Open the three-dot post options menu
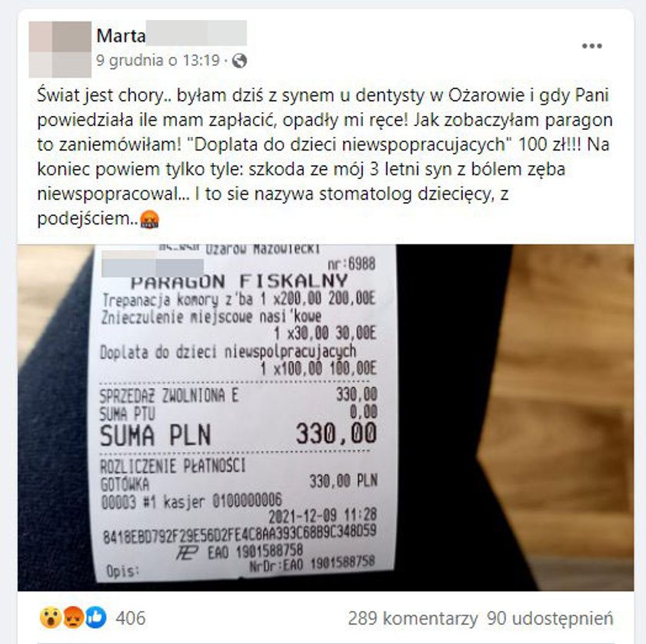Image resolution: width=646 pixels, height=644 pixels. [x=591, y=45]
